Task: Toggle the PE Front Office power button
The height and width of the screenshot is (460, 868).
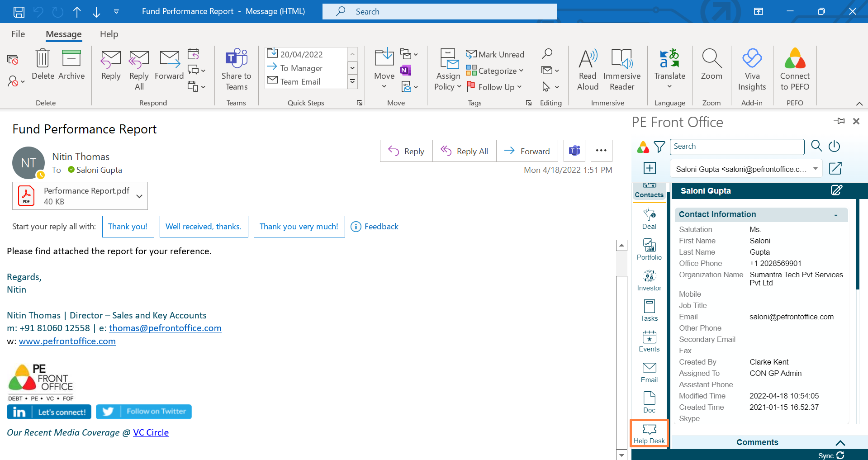Action: [x=834, y=146]
